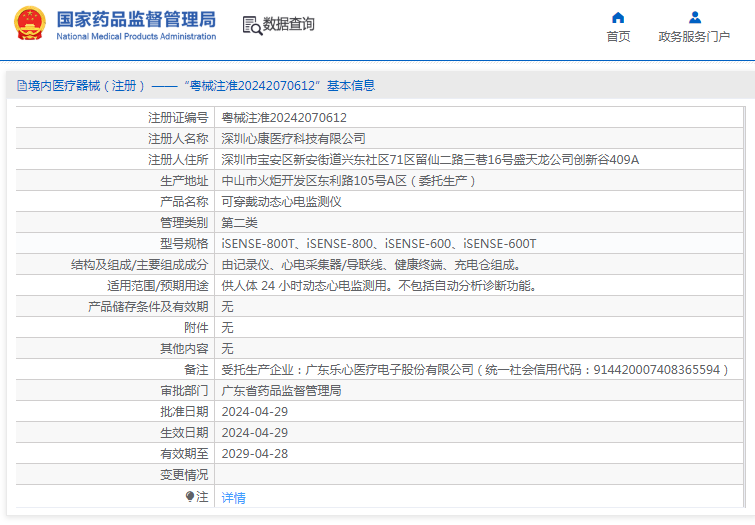Click the national emblem logo
The height and width of the screenshot is (525, 755).
(30, 23)
